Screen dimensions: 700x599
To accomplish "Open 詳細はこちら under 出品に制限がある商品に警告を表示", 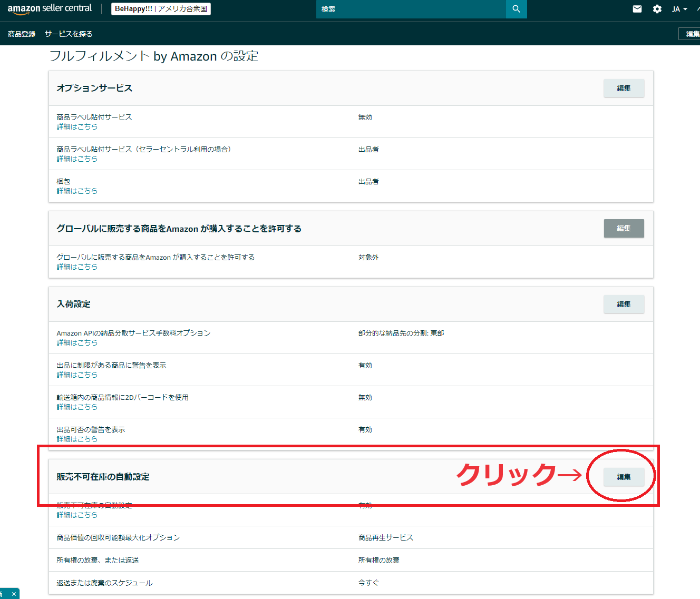I will point(77,375).
